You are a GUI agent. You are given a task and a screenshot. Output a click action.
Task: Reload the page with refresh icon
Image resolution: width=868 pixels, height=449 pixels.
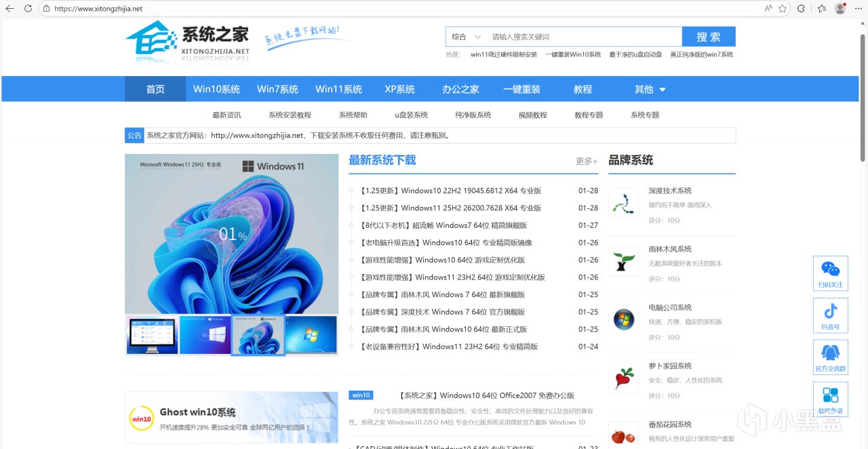coord(28,9)
